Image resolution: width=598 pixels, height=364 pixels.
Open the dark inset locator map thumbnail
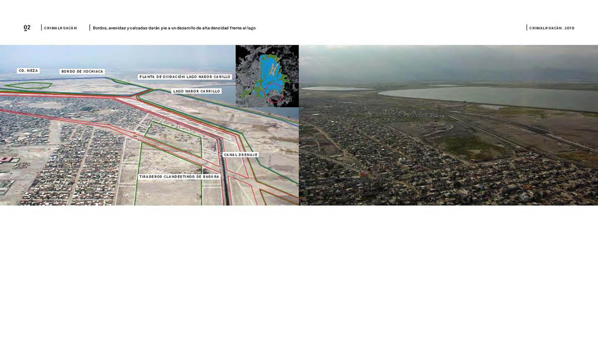[x=267, y=76]
